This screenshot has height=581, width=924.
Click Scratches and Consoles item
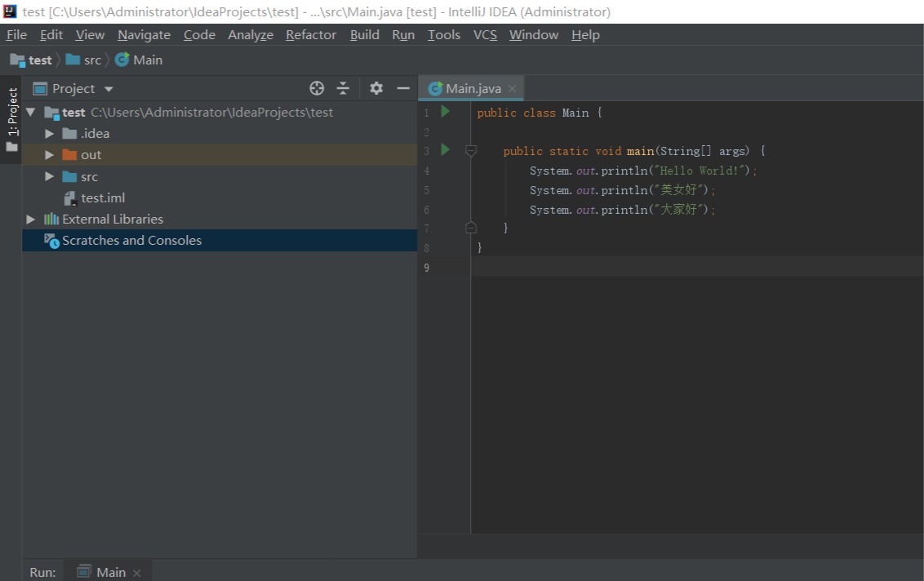point(131,240)
